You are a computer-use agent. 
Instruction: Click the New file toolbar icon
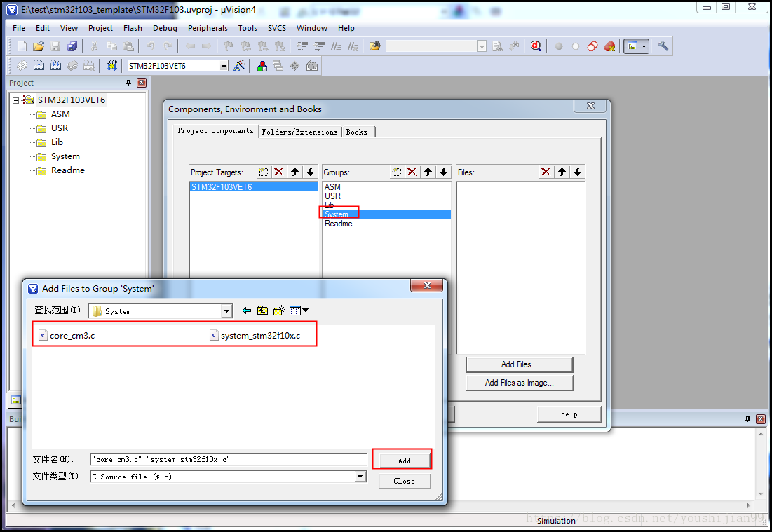[x=22, y=46]
